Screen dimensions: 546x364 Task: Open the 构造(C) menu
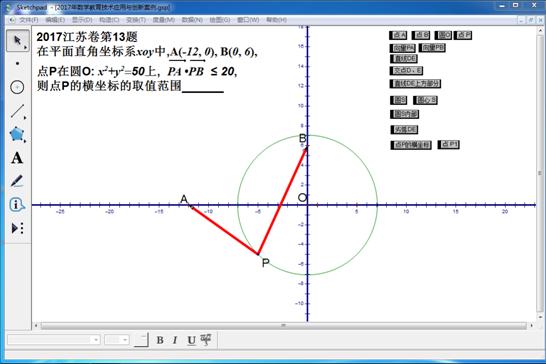(109, 20)
